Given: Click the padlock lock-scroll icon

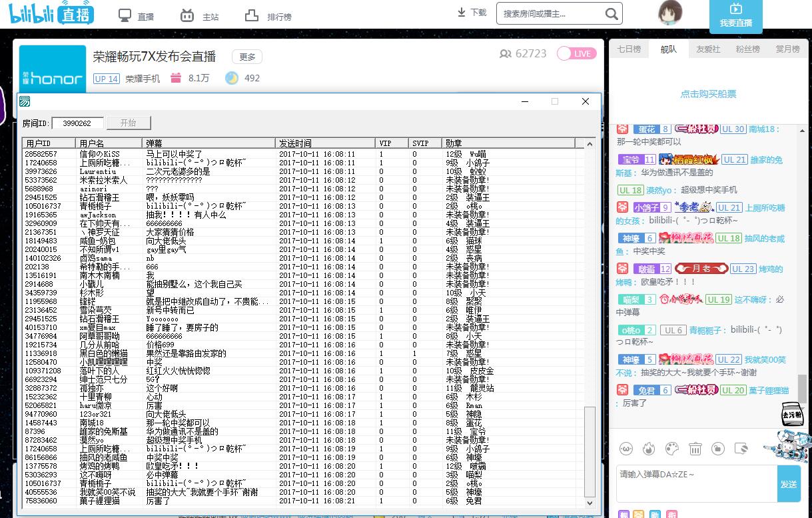Looking at the screenshot, I should coord(717,449).
